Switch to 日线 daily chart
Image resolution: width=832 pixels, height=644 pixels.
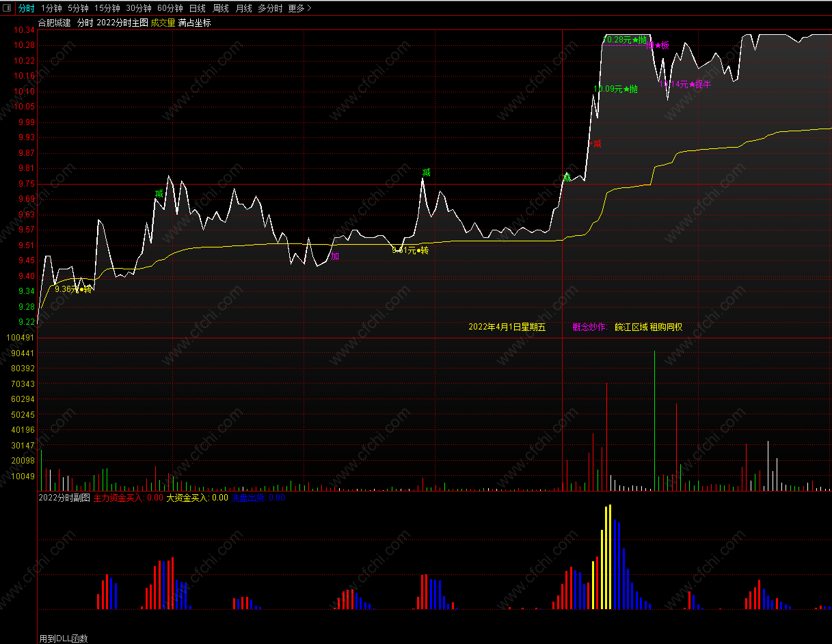pos(197,8)
